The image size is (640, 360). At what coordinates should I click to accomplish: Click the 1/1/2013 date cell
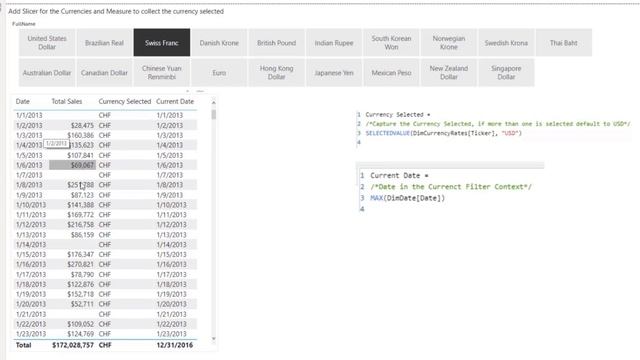(29, 115)
